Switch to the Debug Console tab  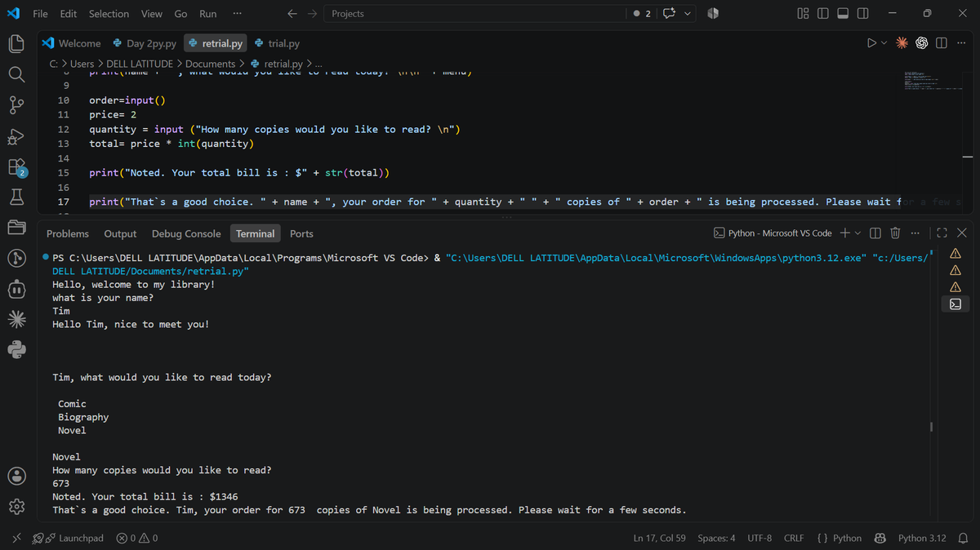point(186,233)
